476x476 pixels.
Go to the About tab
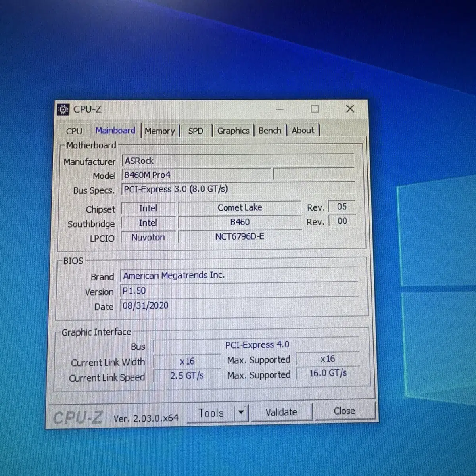(303, 130)
